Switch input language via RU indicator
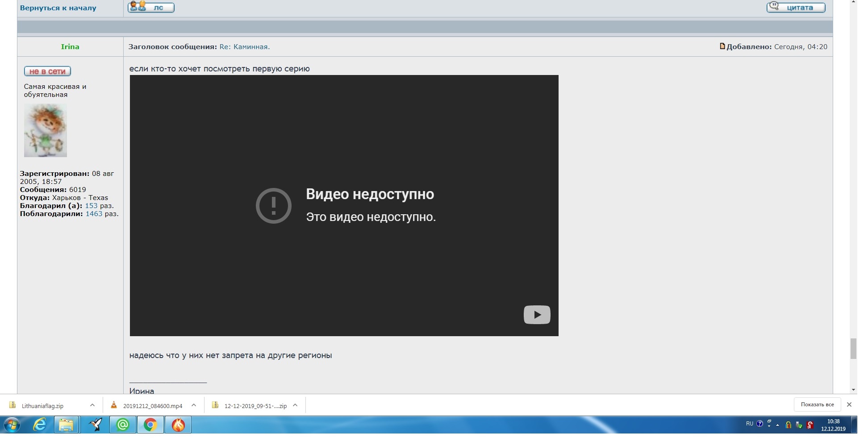Image resolution: width=868 pixels, height=446 pixels. point(749,424)
